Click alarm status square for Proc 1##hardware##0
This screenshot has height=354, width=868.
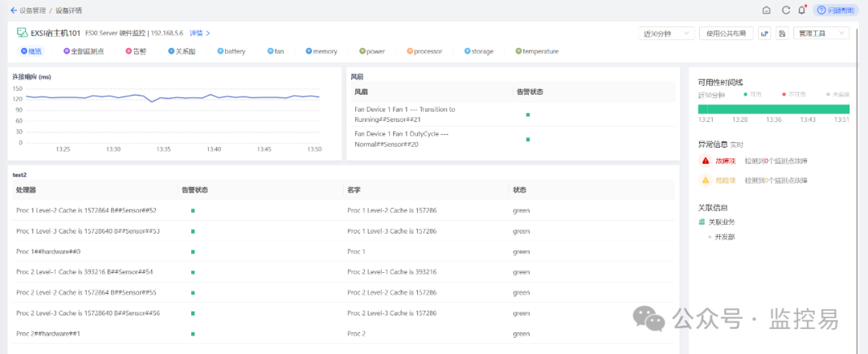[193, 252]
